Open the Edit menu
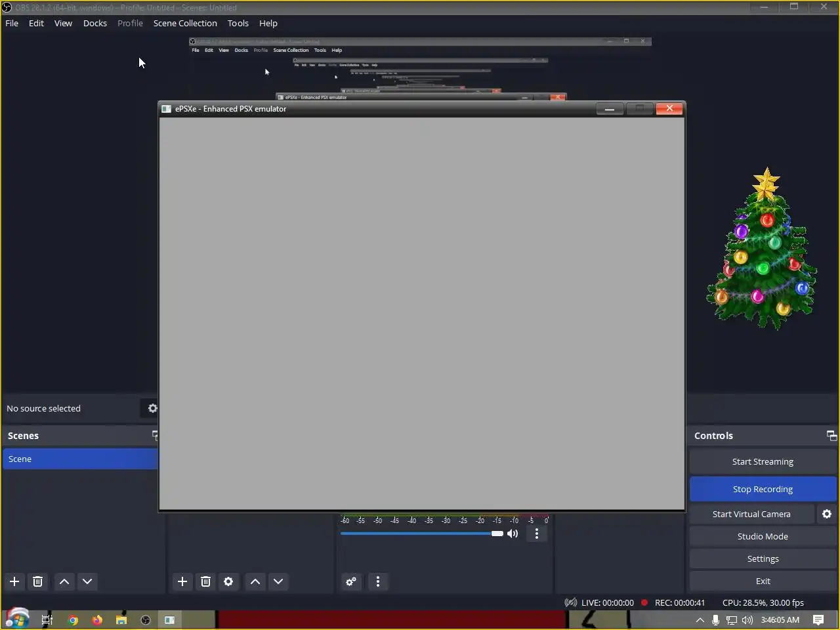 tap(36, 23)
